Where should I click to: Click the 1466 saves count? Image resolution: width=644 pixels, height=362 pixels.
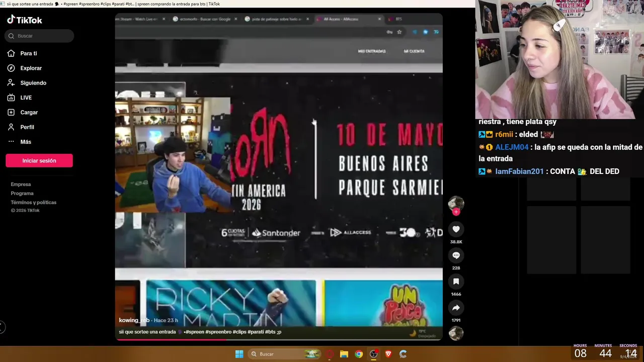point(456,294)
